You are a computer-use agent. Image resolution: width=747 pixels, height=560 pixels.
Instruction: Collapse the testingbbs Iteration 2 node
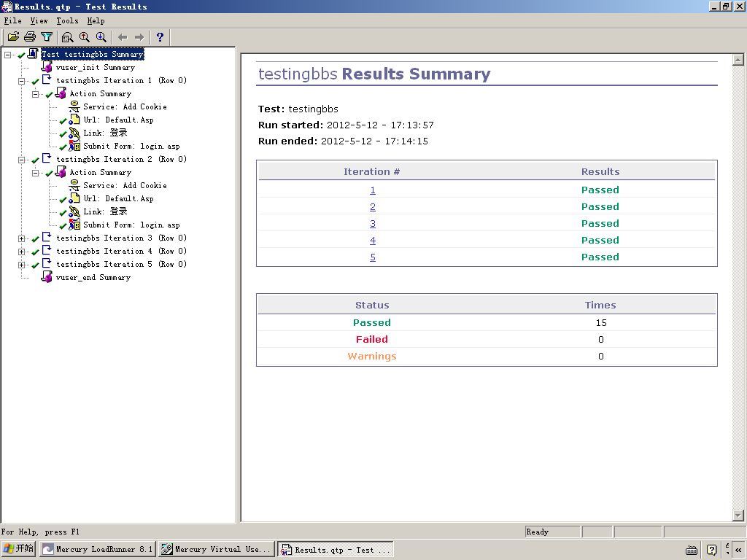tap(21, 160)
